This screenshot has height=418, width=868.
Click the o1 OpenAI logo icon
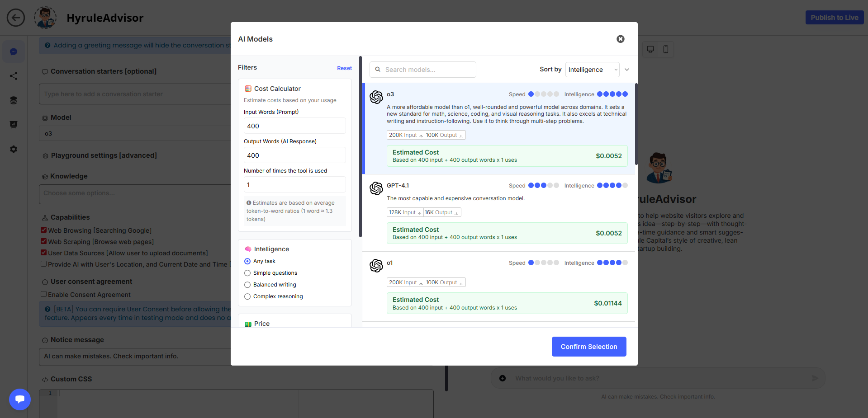[x=376, y=265]
